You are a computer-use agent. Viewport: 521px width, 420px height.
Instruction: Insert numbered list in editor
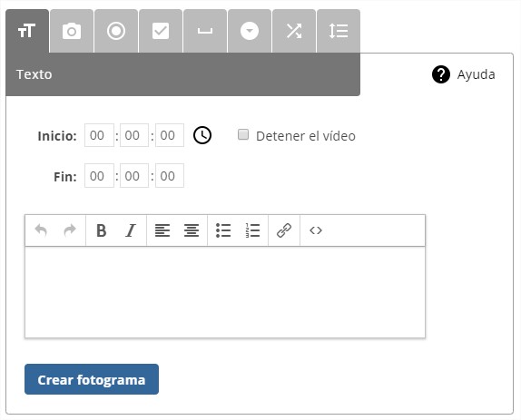click(252, 230)
